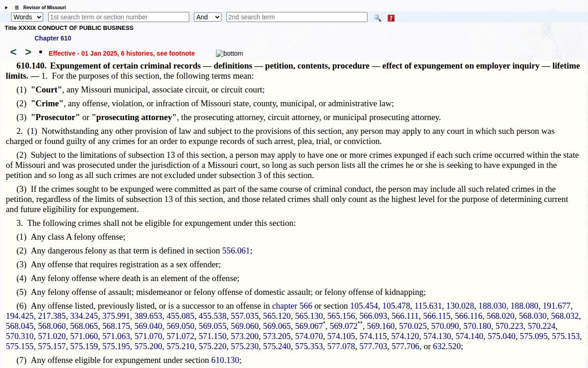588x368 pixels.
Task: Open chapter 566 link
Action: [x=292, y=306]
